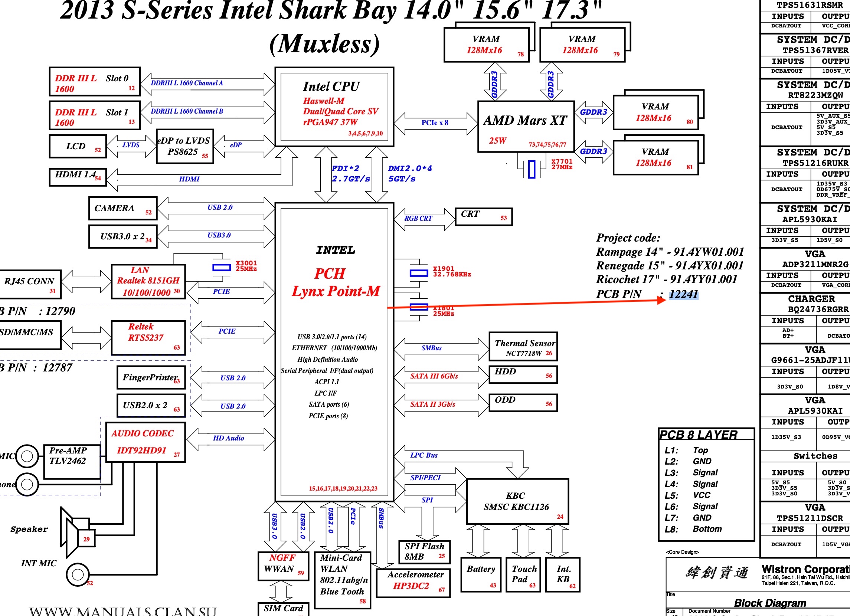Click the DDR III L Slot 0 block
This screenshot has width=850, height=616.
[94, 82]
